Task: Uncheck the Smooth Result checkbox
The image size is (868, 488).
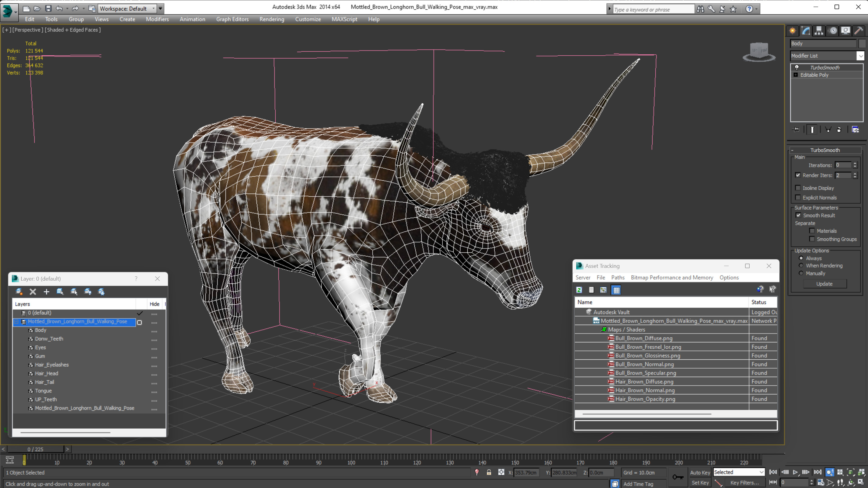Action: point(798,215)
